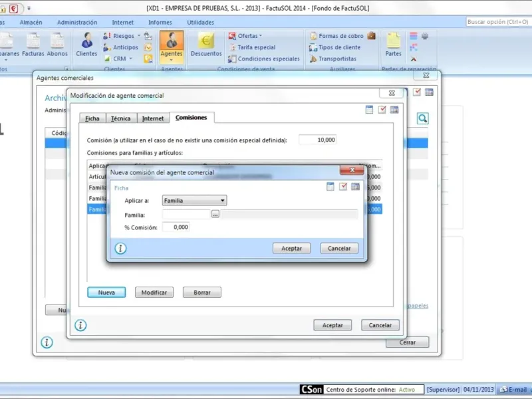Screen dimensions: 532x399
Task: Open the Administración menu tab
Action: [x=77, y=23]
